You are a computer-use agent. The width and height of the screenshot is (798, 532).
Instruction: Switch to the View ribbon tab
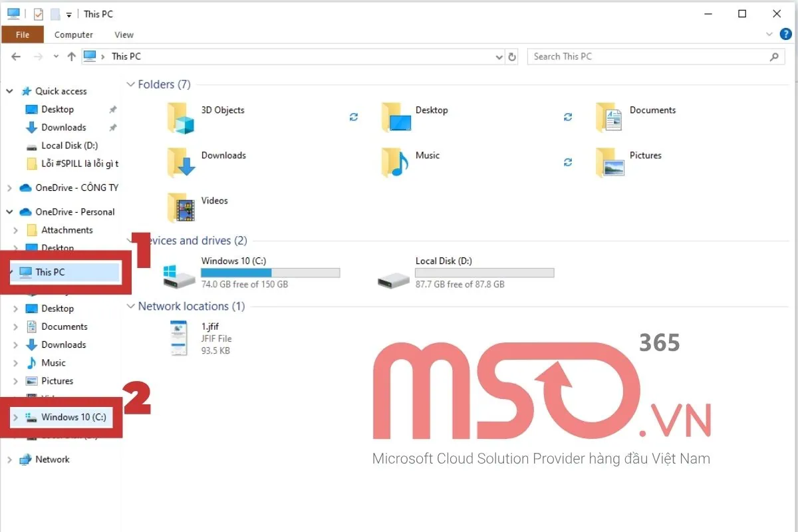(x=124, y=35)
